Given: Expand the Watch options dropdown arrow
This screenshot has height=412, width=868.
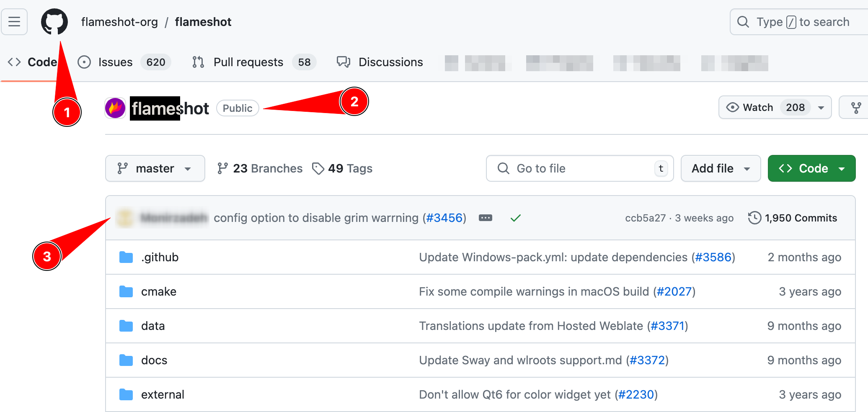Looking at the screenshot, I should pyautogui.click(x=821, y=108).
